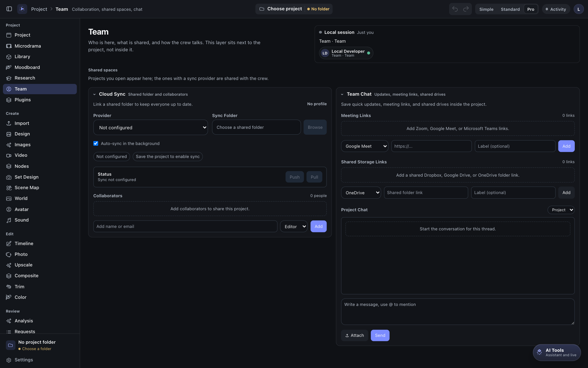Go to Research section
This screenshot has height=368, width=588.
click(x=40, y=78)
